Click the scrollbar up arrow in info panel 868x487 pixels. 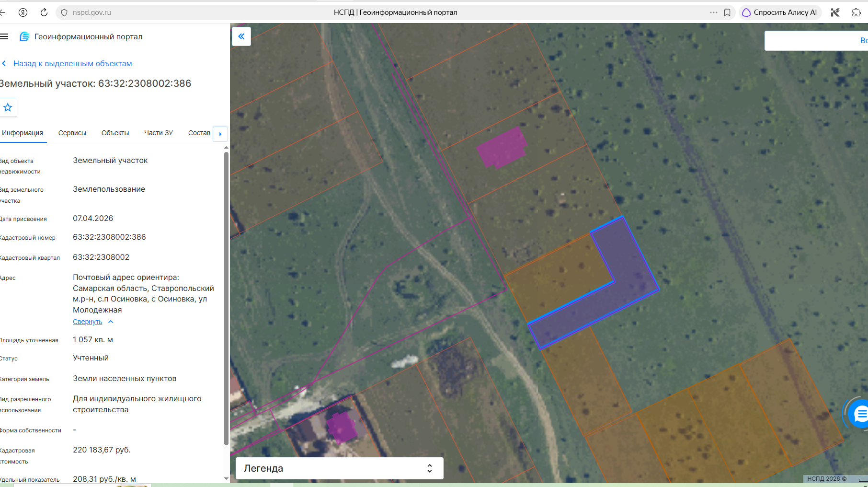tap(226, 148)
